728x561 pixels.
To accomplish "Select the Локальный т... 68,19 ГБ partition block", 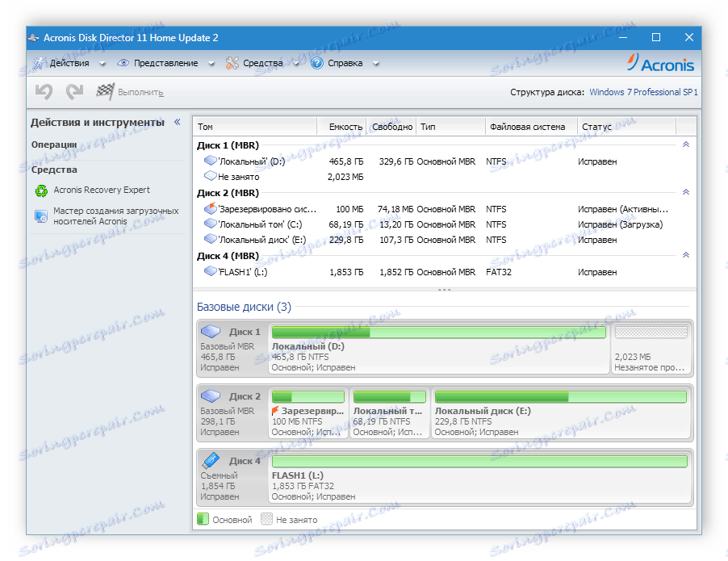I will (x=390, y=413).
